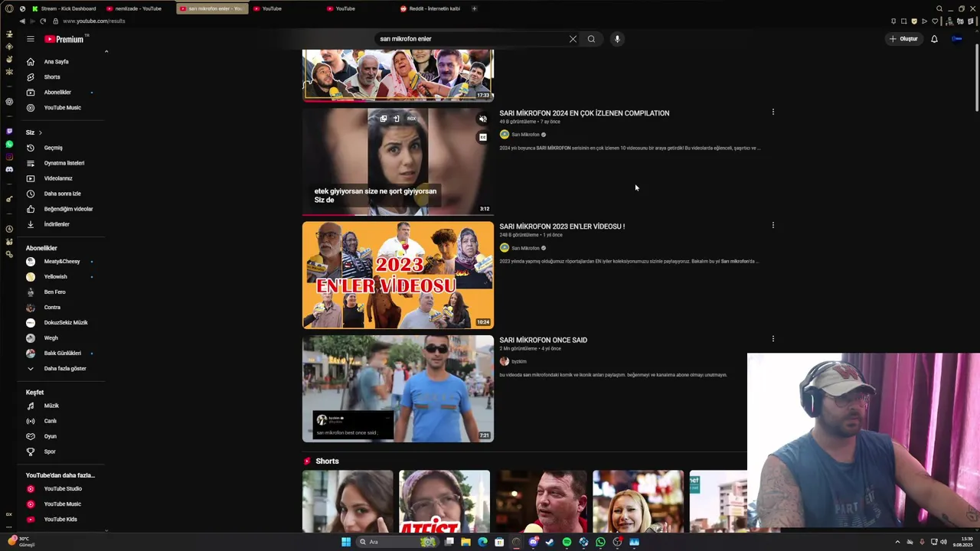Show hidden system tray icons
The height and width of the screenshot is (551, 980).
pos(897,542)
